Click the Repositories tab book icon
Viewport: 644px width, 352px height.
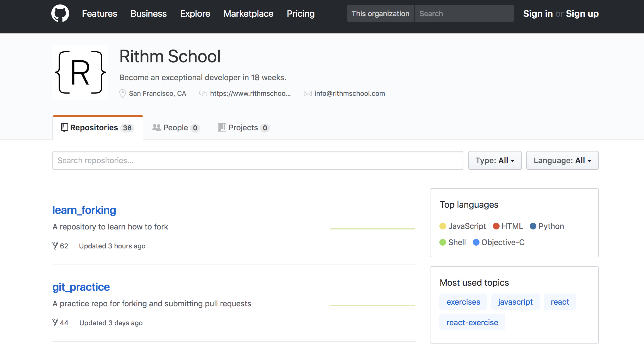coord(64,128)
